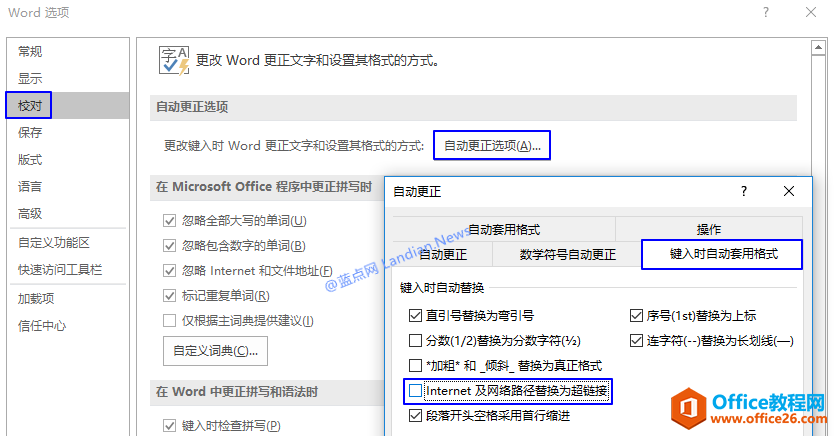Image resolution: width=834 pixels, height=436 pixels.
Task: Toggle 段落开头空格采用首行缩进 checkbox
Action: coord(415,416)
